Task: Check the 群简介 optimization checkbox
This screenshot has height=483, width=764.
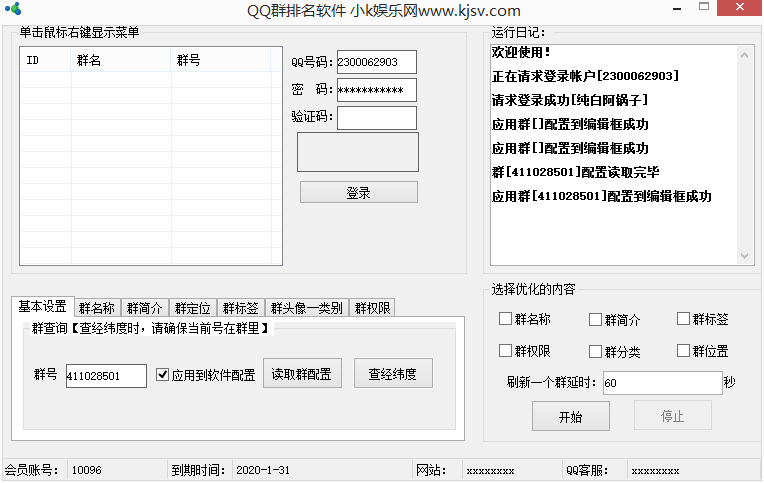Action: (595, 320)
